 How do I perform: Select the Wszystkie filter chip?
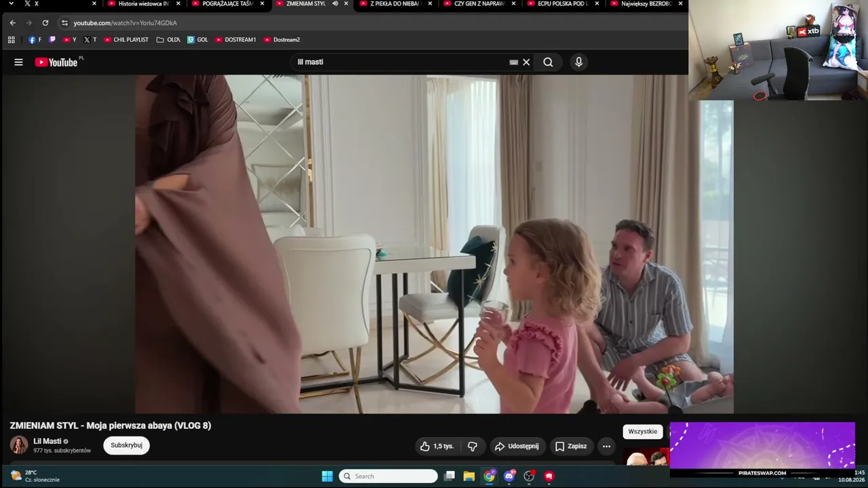(x=642, y=432)
